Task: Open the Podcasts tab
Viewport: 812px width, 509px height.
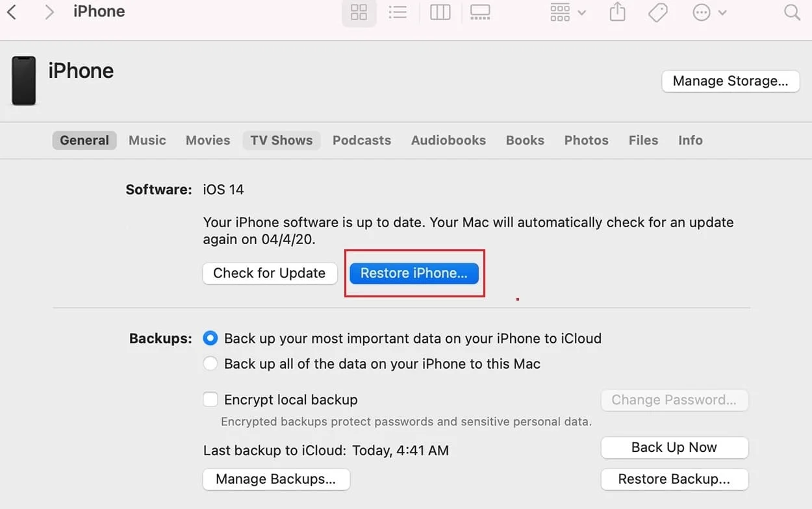Action: point(362,140)
